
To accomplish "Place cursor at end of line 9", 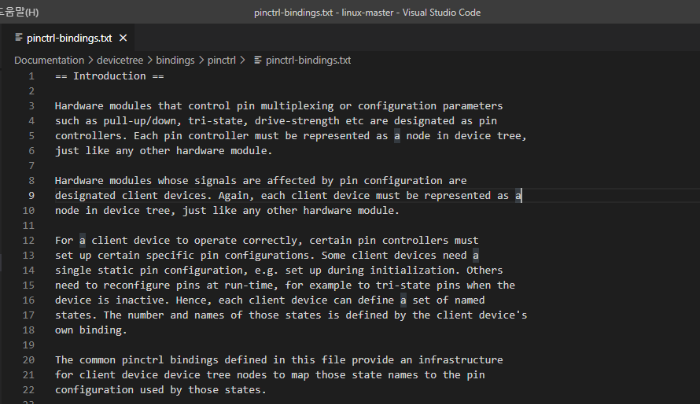I will (522, 196).
